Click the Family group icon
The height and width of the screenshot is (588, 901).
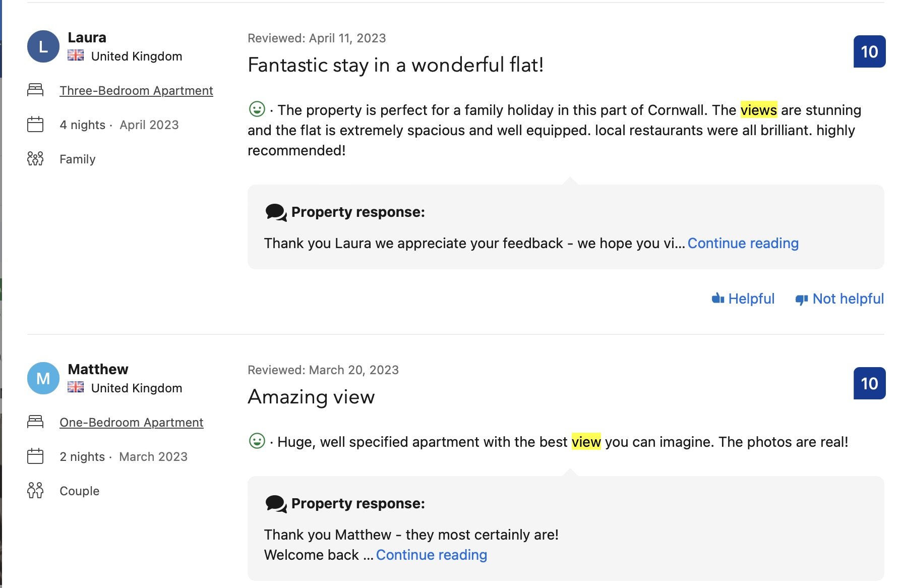point(35,159)
